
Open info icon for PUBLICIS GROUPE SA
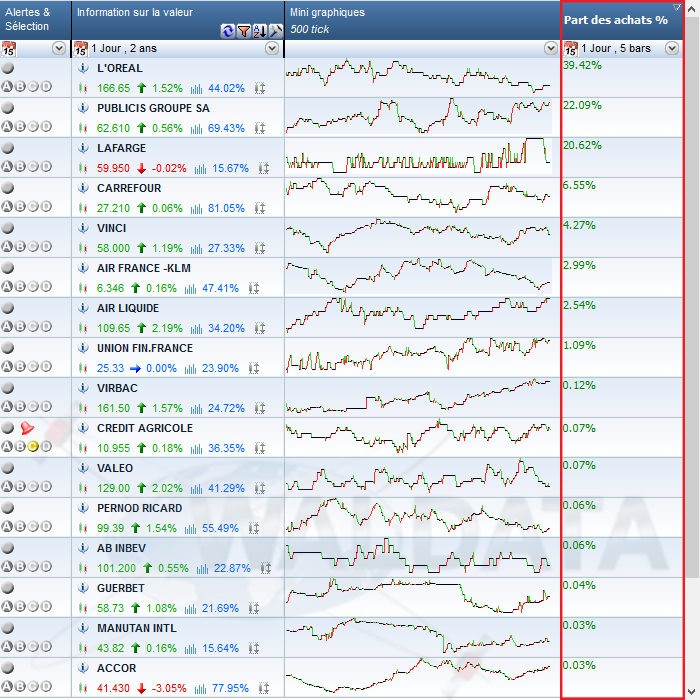coord(83,108)
